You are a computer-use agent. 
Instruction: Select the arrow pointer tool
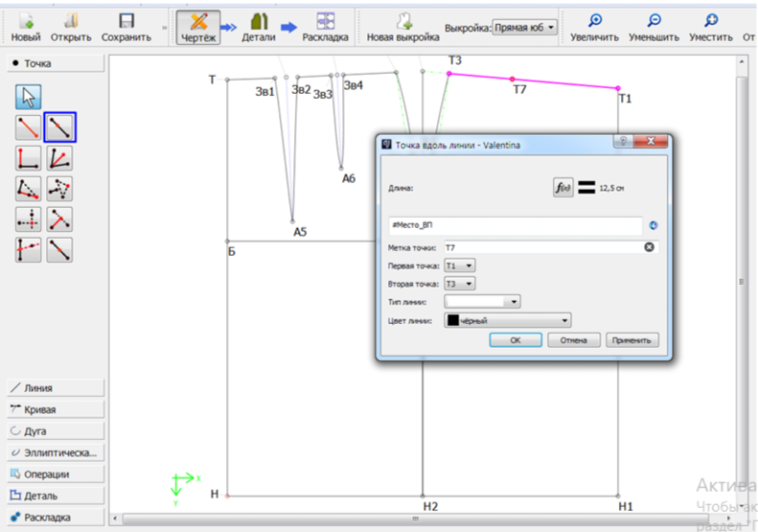pos(28,97)
